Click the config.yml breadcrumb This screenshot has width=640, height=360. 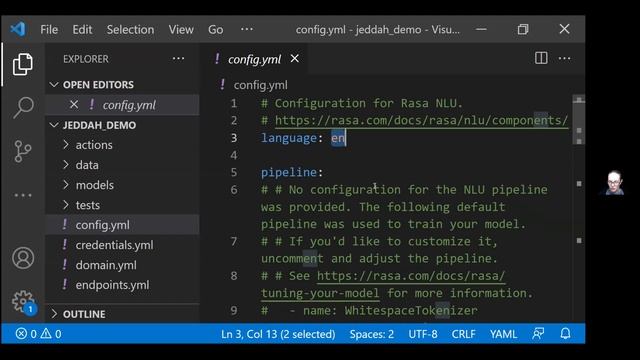(x=260, y=85)
